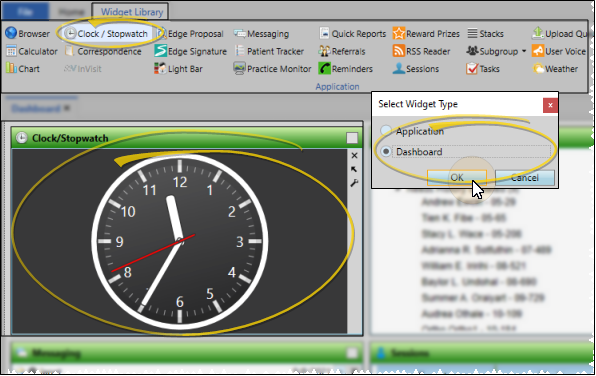Open the Reminders widget
This screenshot has width=596, height=376.
point(346,69)
